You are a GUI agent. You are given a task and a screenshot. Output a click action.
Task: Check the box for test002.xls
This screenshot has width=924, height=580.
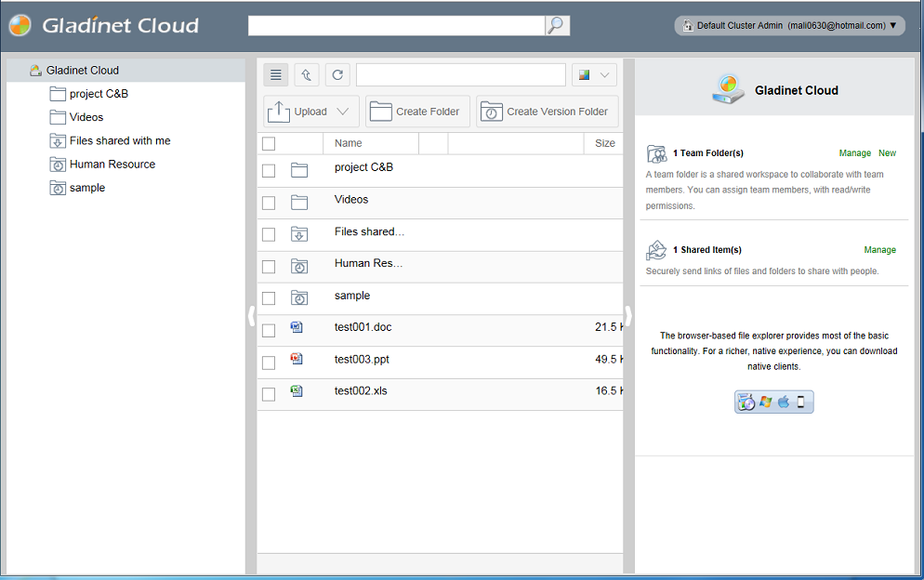coord(269,394)
